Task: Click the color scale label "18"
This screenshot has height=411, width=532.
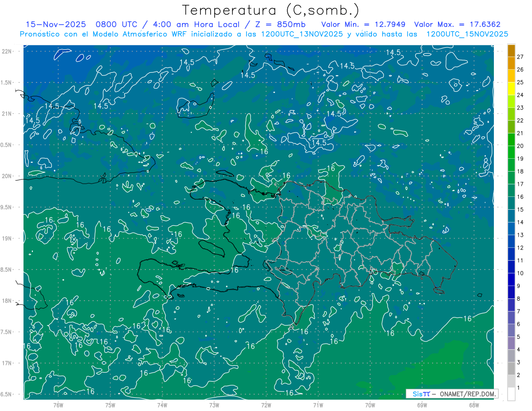Action: 520,171
